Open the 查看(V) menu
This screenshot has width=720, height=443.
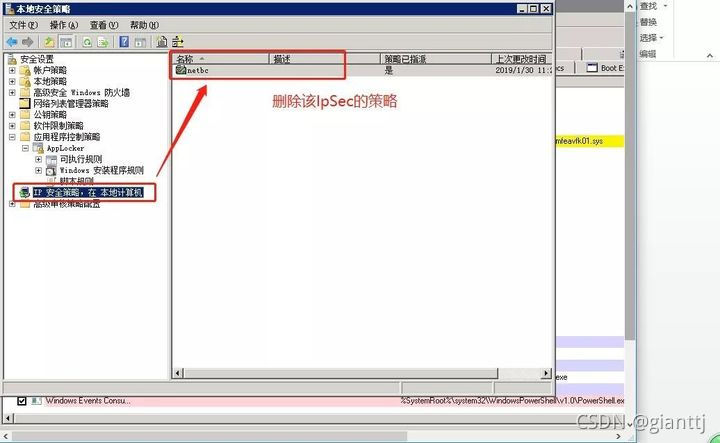(104, 25)
